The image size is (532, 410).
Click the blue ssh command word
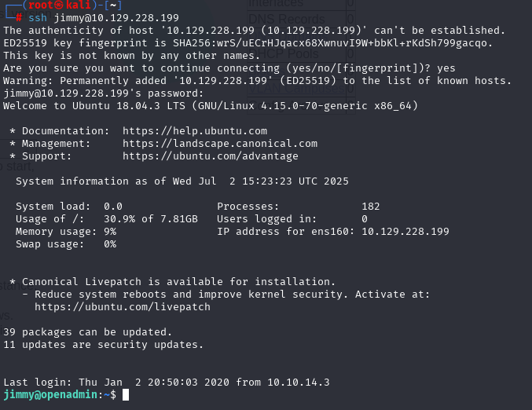(x=38, y=17)
